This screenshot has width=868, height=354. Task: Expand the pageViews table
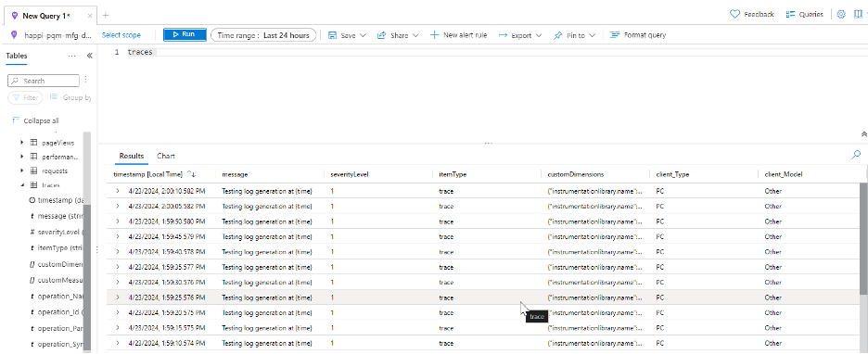(x=21, y=143)
